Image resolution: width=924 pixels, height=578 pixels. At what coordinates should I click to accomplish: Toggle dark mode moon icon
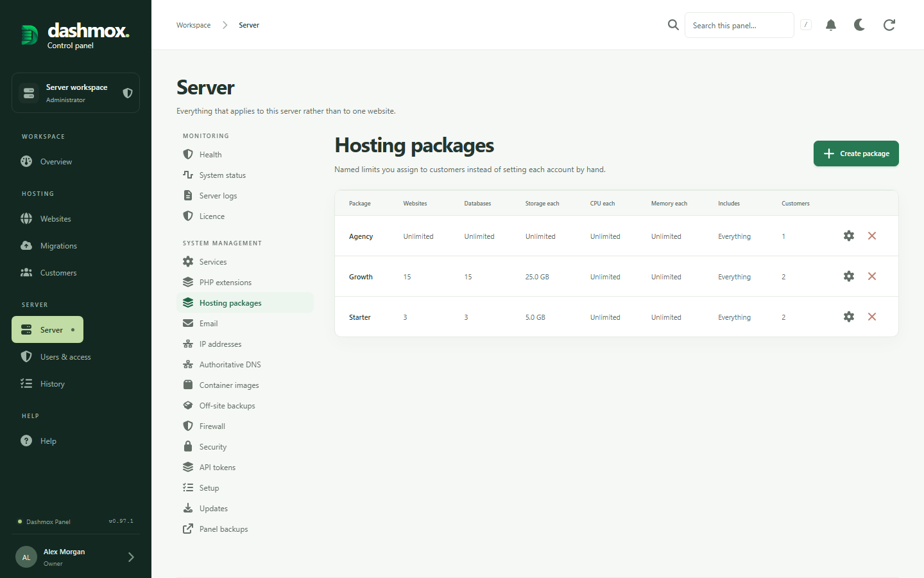coord(860,25)
